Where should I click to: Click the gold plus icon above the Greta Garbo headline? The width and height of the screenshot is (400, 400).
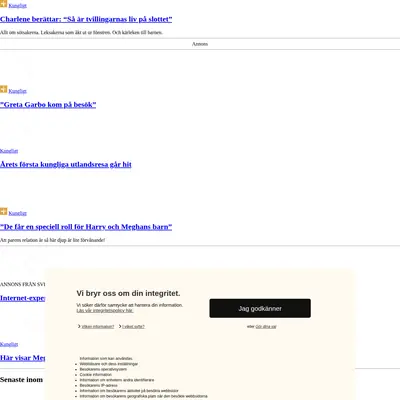3,89
